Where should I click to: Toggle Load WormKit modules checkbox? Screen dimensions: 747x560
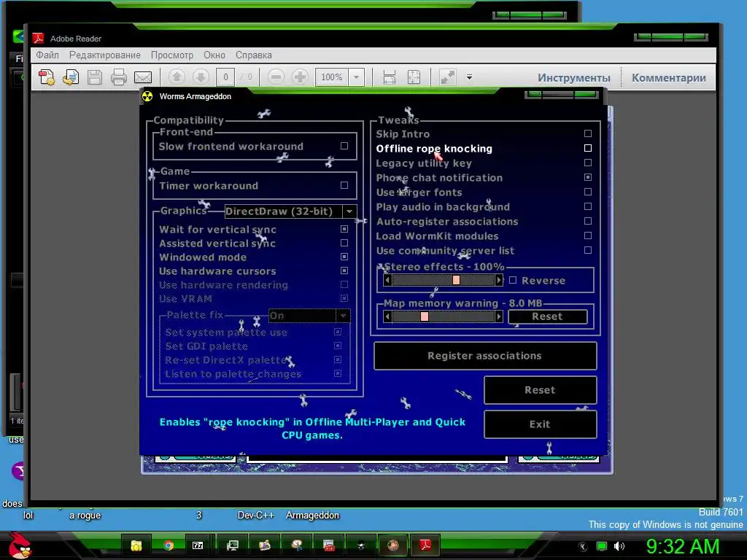click(588, 236)
